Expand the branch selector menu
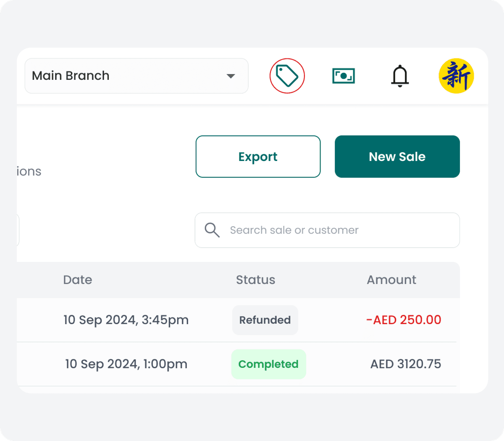This screenshot has height=441, width=504. pos(136,76)
